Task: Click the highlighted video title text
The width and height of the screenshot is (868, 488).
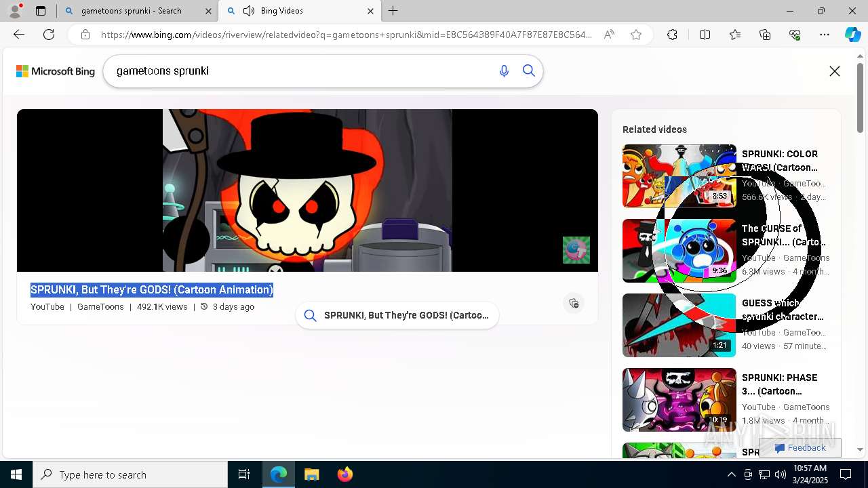Action: (152, 289)
